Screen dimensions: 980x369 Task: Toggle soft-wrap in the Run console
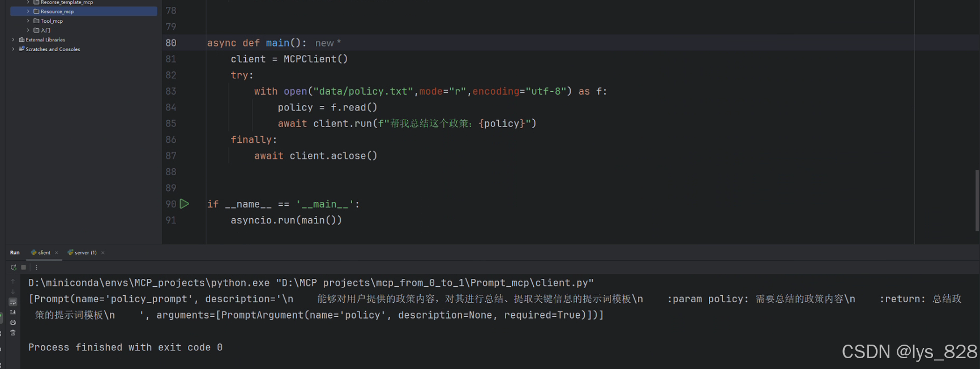13,302
